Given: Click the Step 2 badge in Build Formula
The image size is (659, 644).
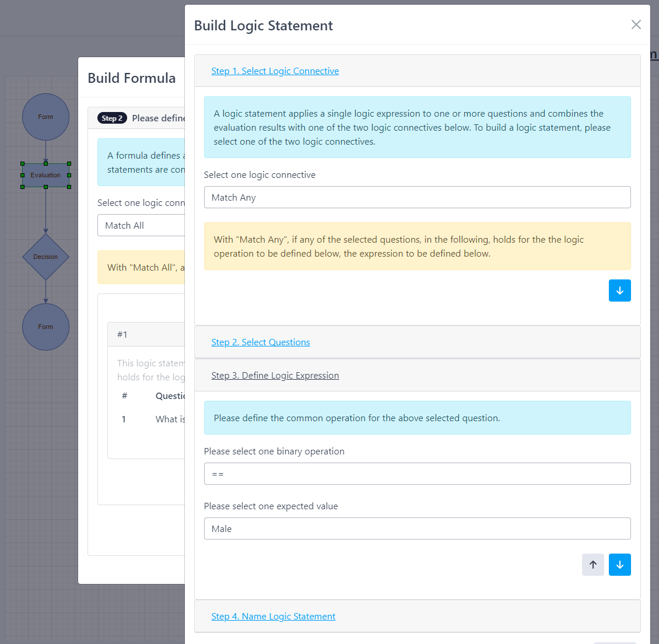Looking at the screenshot, I should tap(112, 118).
